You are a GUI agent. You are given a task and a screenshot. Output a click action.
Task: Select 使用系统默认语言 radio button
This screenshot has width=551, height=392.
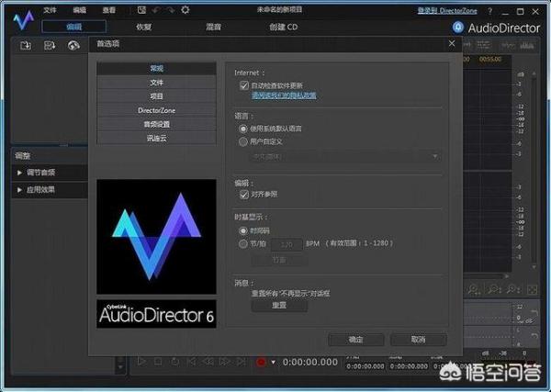click(242, 129)
